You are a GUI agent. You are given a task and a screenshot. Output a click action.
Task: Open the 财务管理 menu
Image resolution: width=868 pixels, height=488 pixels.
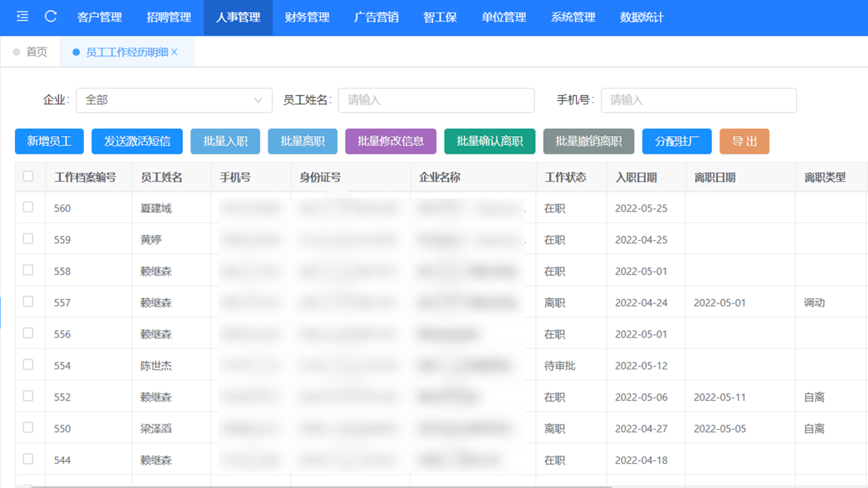tap(307, 18)
